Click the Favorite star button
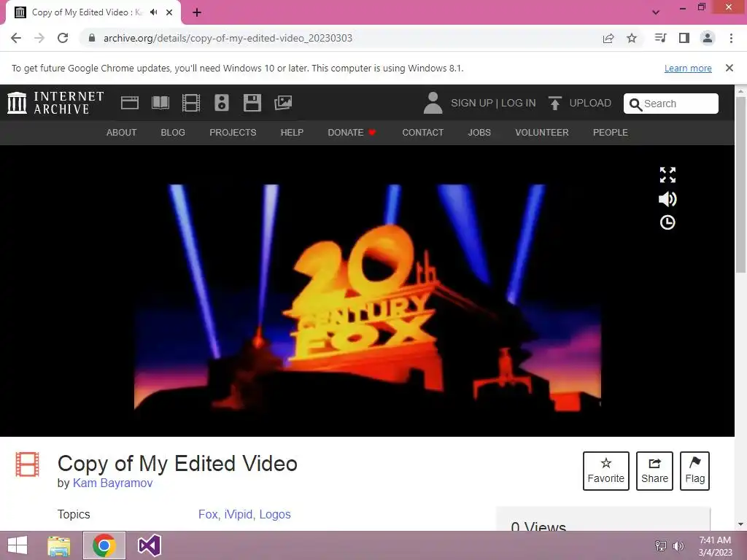This screenshot has height=560, width=747. click(x=606, y=471)
